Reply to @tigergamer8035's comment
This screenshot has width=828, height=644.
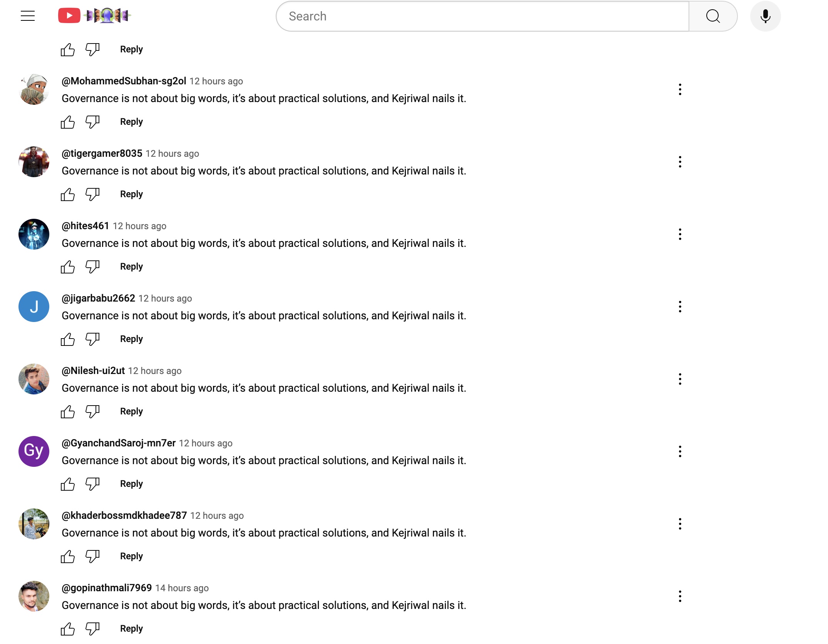tap(131, 194)
